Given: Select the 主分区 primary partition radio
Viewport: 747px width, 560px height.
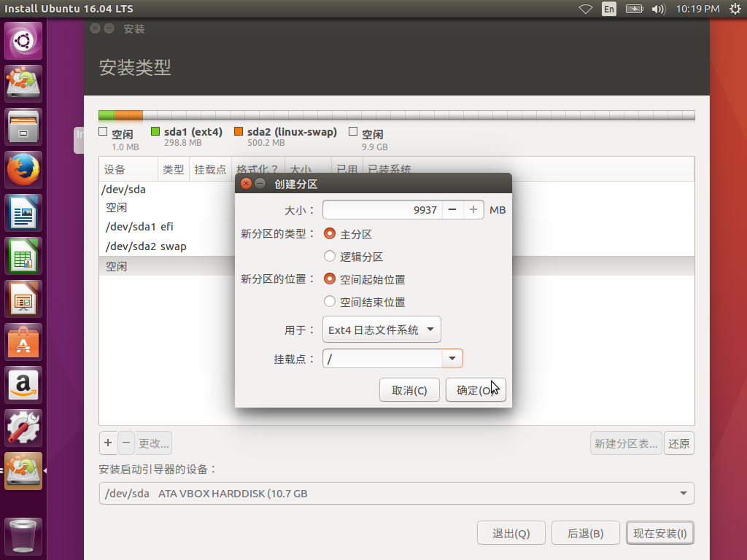Looking at the screenshot, I should (330, 233).
